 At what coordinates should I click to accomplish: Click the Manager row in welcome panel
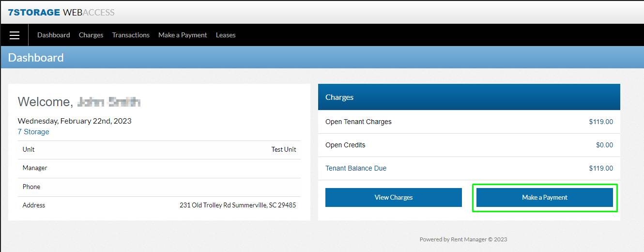click(35, 168)
